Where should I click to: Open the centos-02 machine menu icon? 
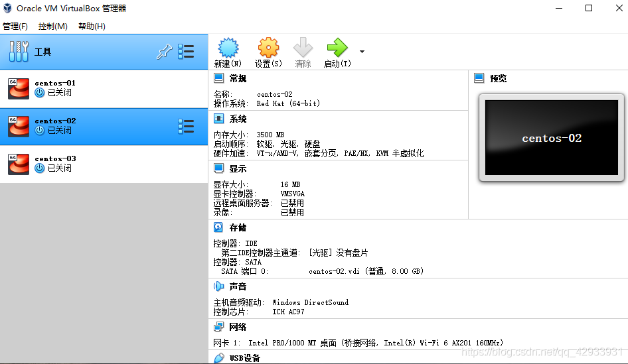[x=186, y=127]
